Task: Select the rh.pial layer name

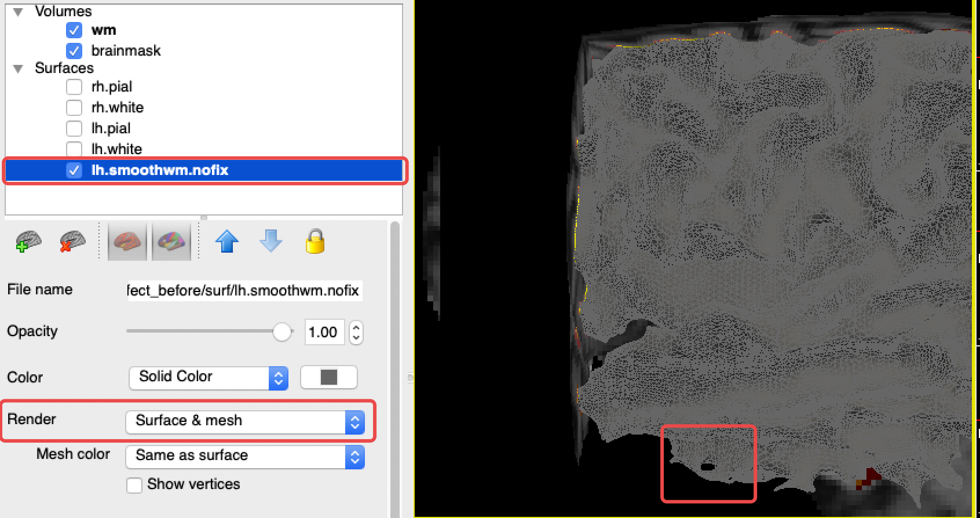Action: point(112,87)
